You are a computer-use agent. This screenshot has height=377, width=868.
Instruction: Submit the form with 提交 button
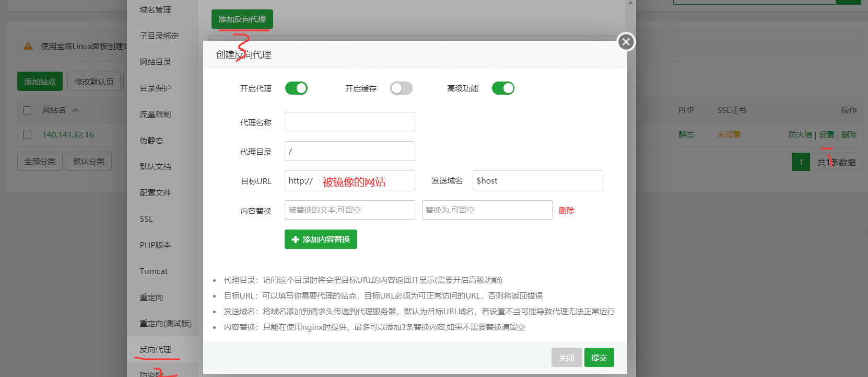click(599, 358)
